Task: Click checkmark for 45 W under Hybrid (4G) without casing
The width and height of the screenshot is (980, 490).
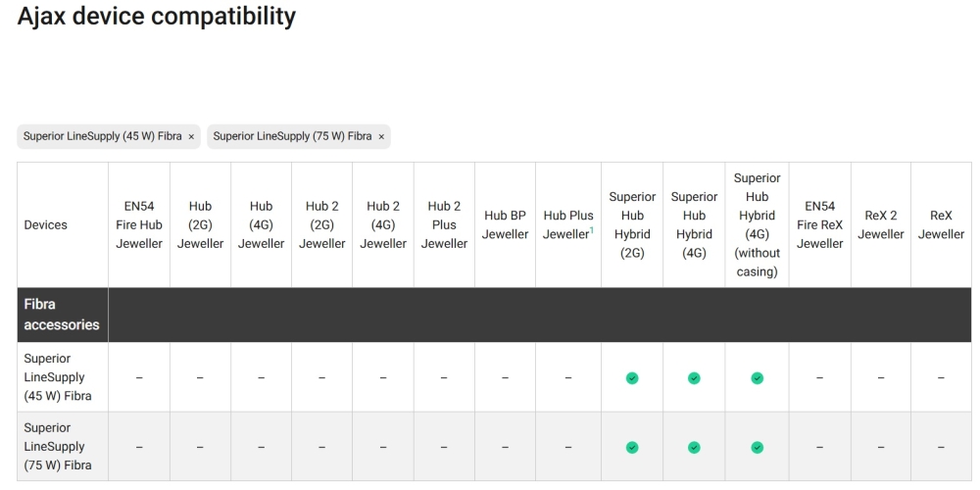Action: coord(757,377)
